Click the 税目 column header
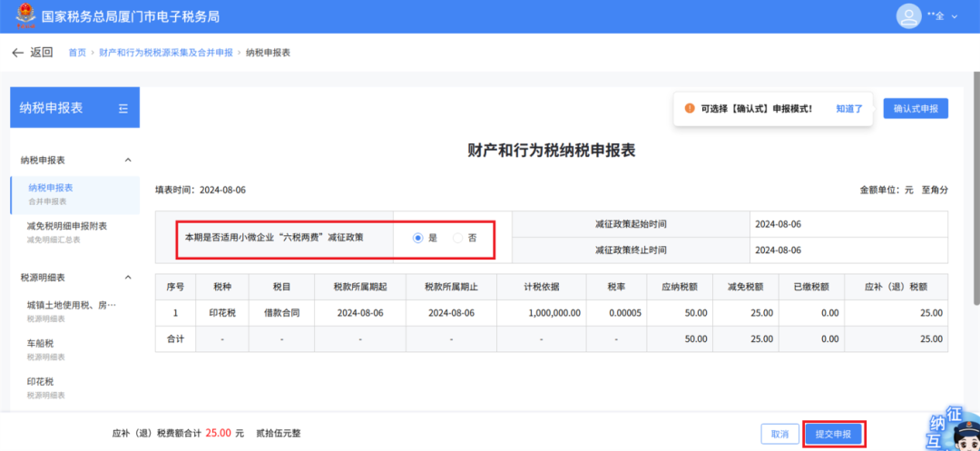The width and height of the screenshot is (980, 451). pos(281,287)
